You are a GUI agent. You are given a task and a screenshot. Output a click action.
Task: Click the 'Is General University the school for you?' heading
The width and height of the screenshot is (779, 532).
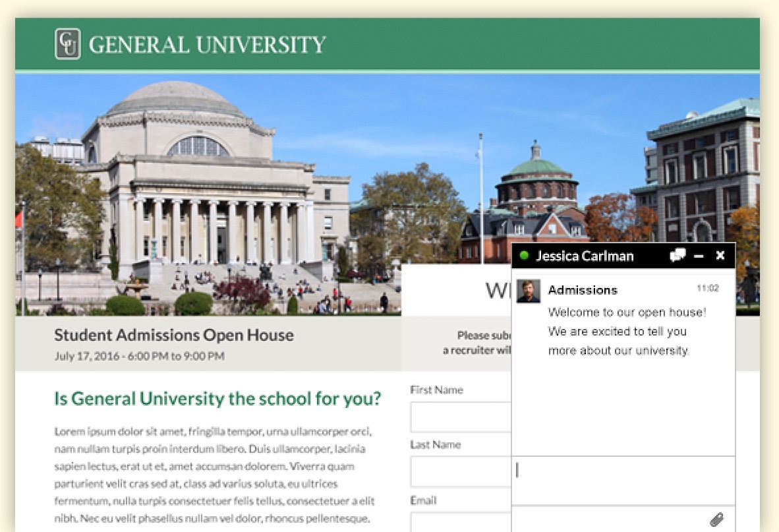(217, 399)
